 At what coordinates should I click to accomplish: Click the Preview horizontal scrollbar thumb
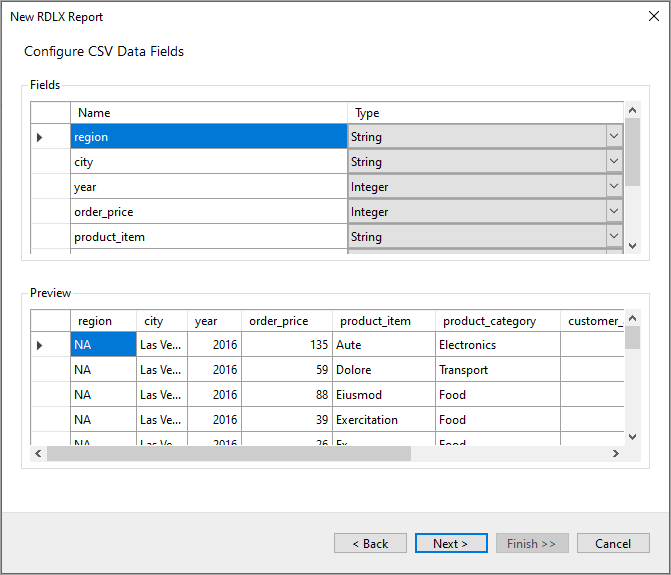229,453
